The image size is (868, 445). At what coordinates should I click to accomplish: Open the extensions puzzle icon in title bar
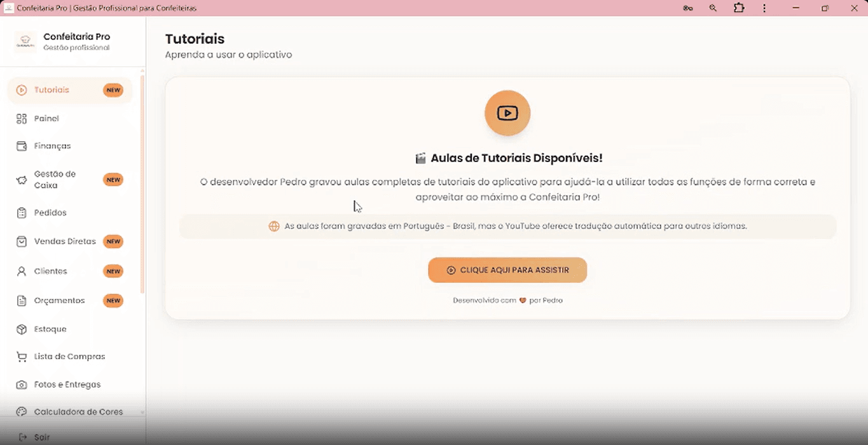[x=738, y=8]
